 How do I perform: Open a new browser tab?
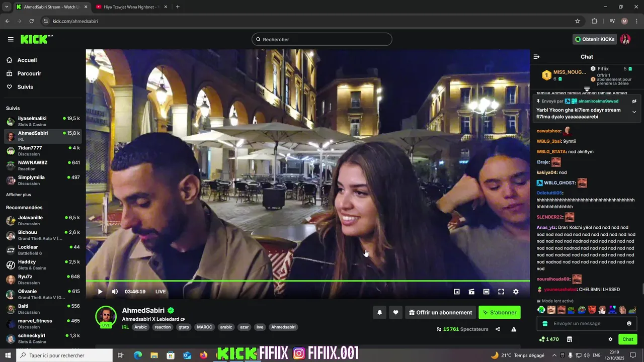(178, 7)
